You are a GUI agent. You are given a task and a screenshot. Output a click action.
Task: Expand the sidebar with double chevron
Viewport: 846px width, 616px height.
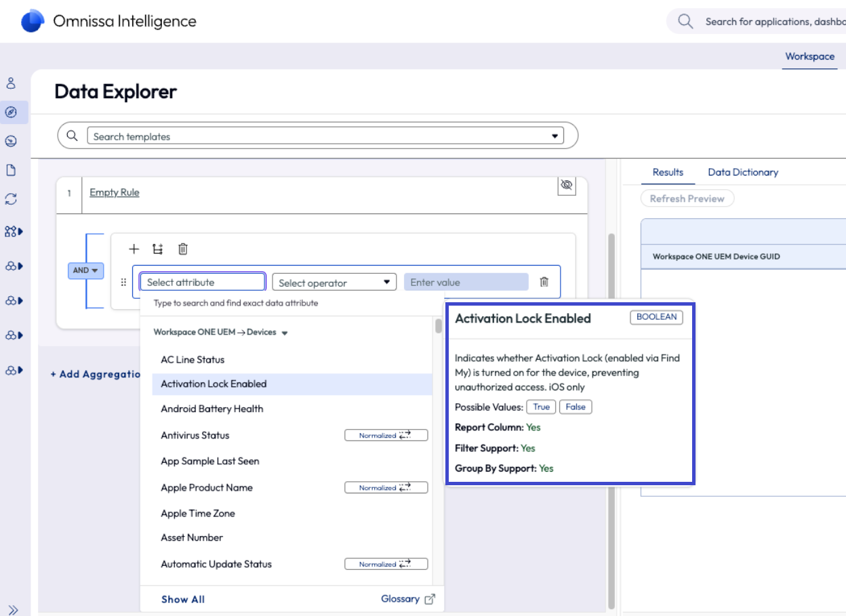click(x=13, y=609)
